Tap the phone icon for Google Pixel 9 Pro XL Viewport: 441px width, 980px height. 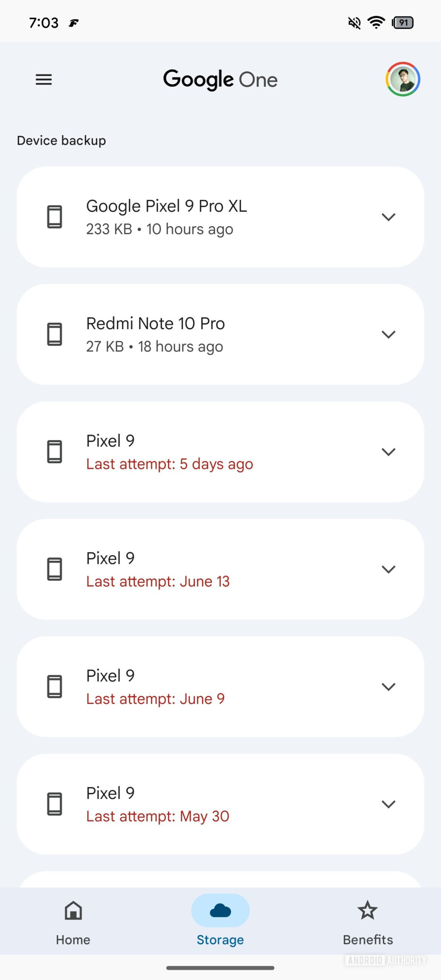[54, 217]
